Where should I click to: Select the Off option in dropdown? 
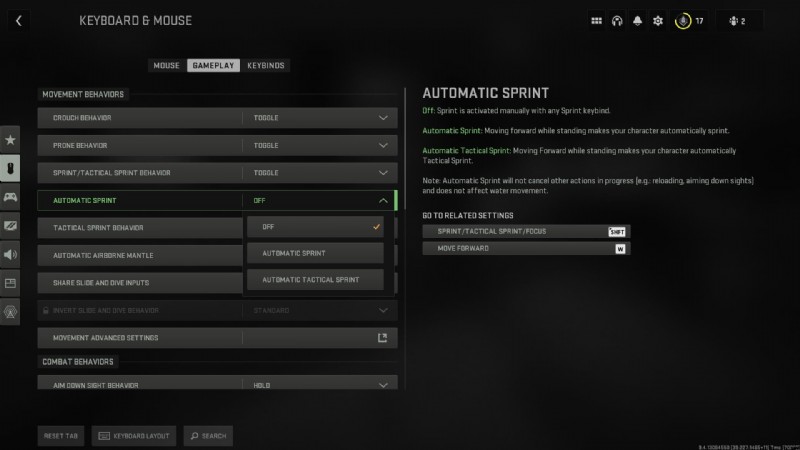tap(315, 227)
